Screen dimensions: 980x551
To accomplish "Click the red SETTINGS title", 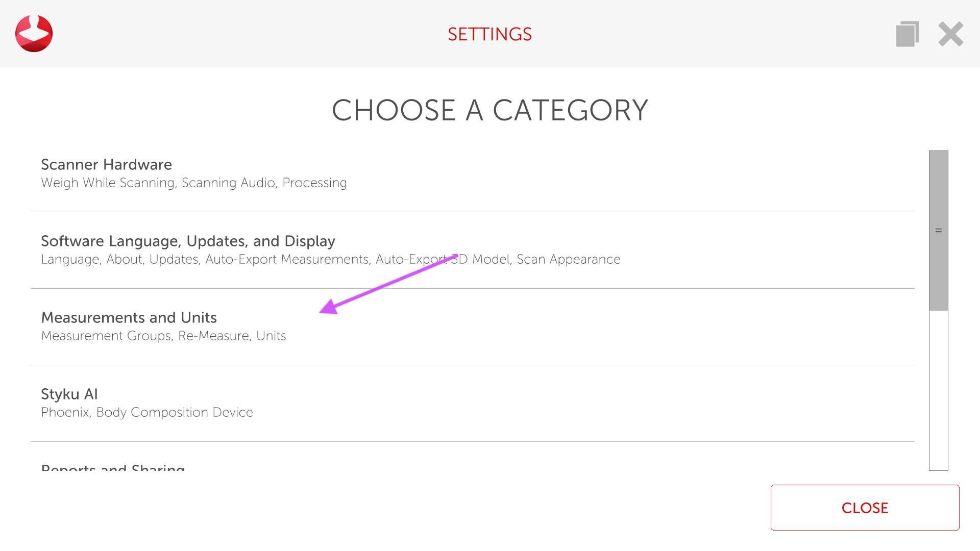I will (489, 34).
